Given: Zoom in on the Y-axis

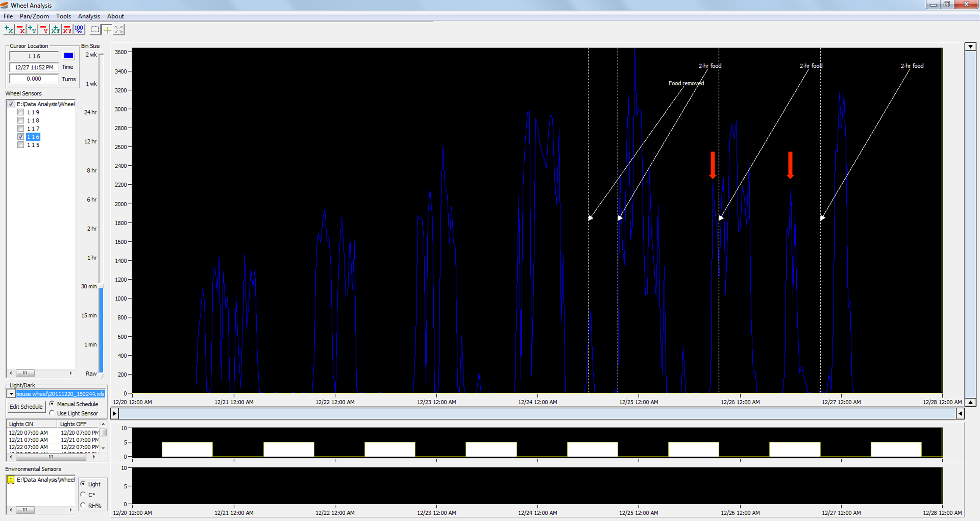Looking at the screenshot, I should (x=32, y=30).
